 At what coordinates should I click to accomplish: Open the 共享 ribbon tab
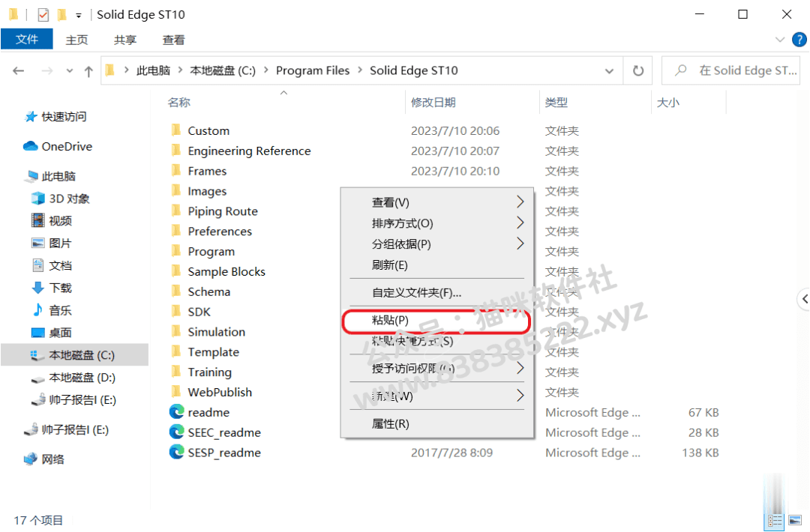(125, 40)
